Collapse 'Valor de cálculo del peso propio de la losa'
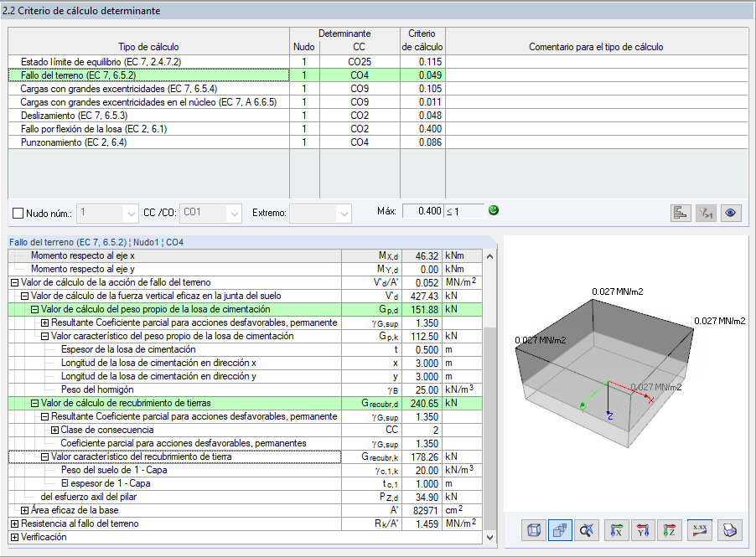The image size is (756, 557). click(34, 310)
